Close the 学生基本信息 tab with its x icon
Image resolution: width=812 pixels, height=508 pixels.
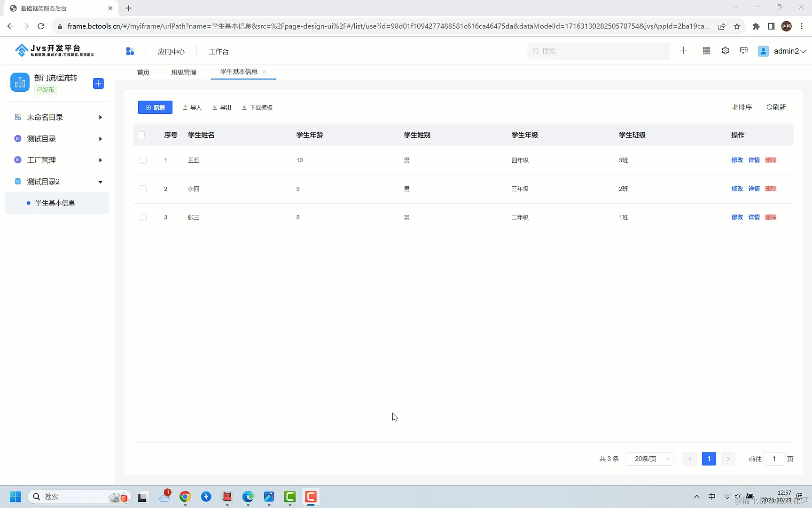click(x=265, y=71)
